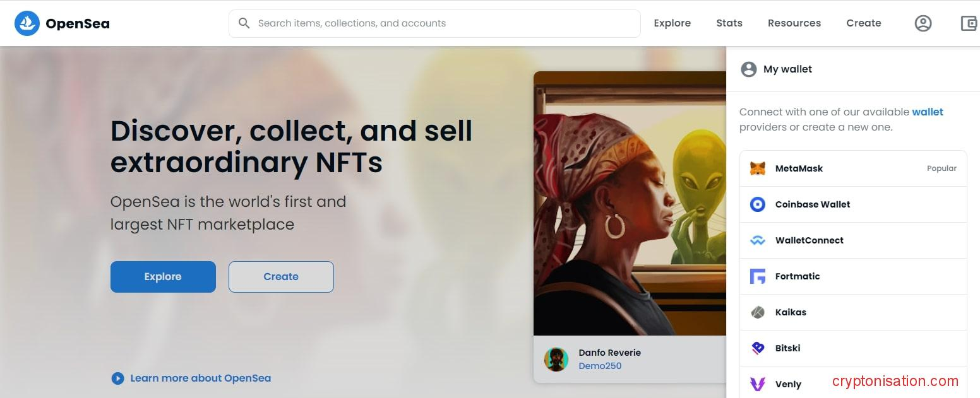Focus the search items and collections field
The width and height of the screenshot is (980, 398).
coord(442,23)
